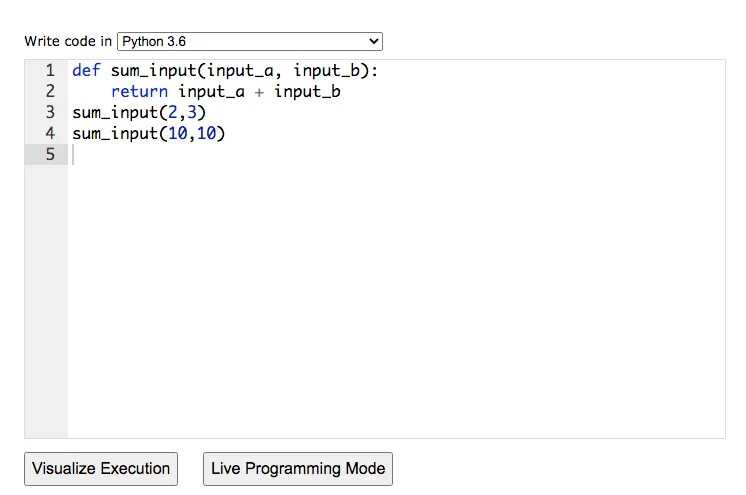
Task: Start Live Programming Mode
Action: (298, 468)
